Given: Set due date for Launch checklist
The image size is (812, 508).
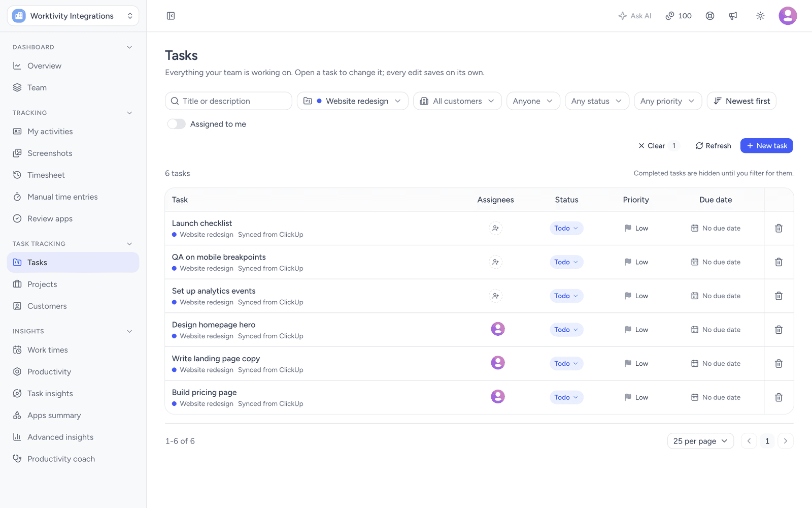Looking at the screenshot, I should pyautogui.click(x=716, y=228).
